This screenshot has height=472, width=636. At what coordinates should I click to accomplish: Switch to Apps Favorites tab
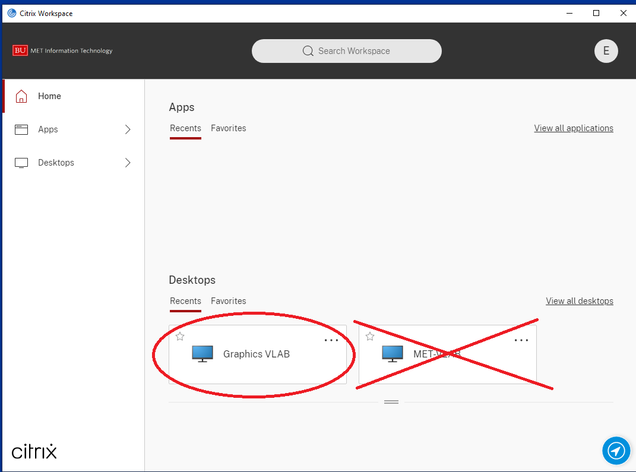point(228,128)
